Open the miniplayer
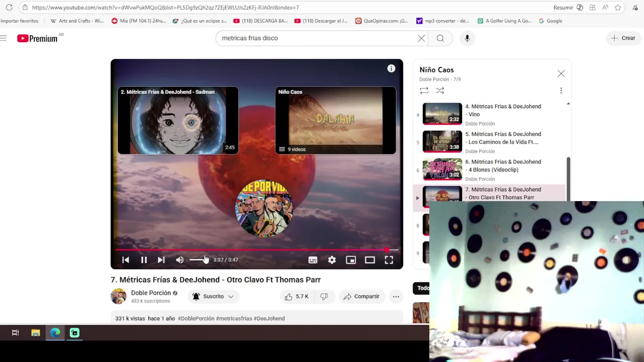The height and width of the screenshot is (362, 644). tap(351, 260)
